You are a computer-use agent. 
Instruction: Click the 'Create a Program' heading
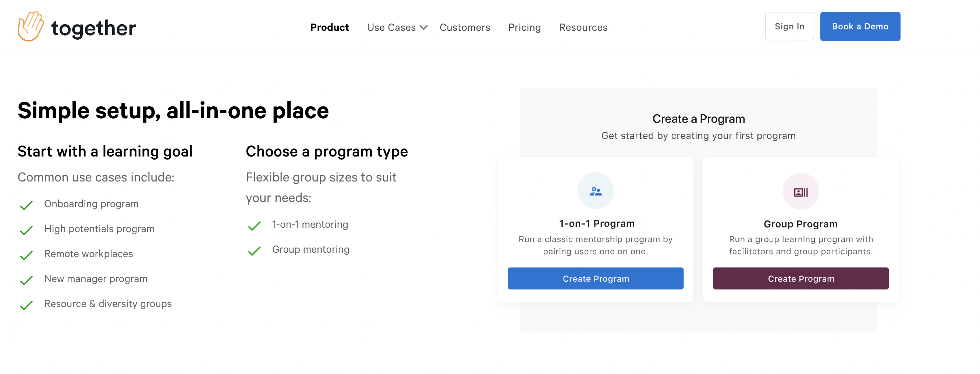click(x=699, y=119)
